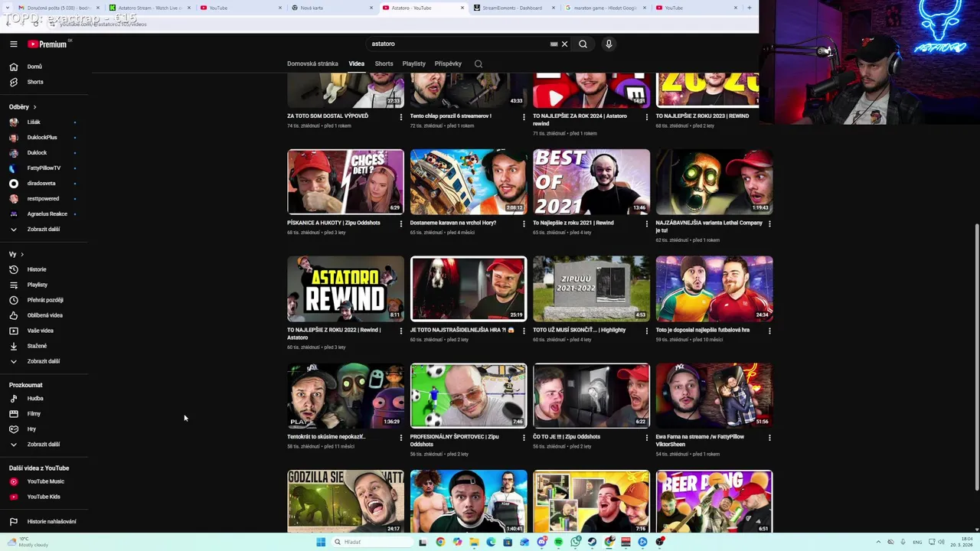Expand Zobrazit další under Vy section

pyautogui.click(x=44, y=361)
